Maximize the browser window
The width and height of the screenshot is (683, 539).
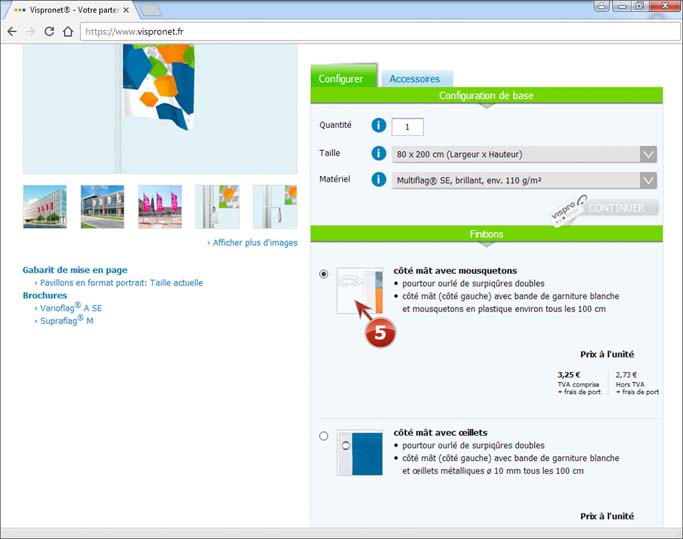tap(640, 6)
